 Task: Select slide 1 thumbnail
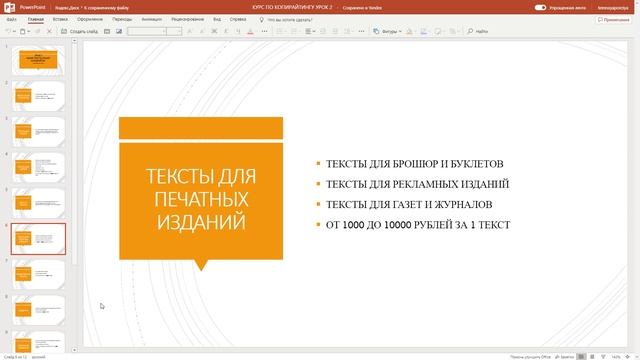pyautogui.click(x=38, y=60)
